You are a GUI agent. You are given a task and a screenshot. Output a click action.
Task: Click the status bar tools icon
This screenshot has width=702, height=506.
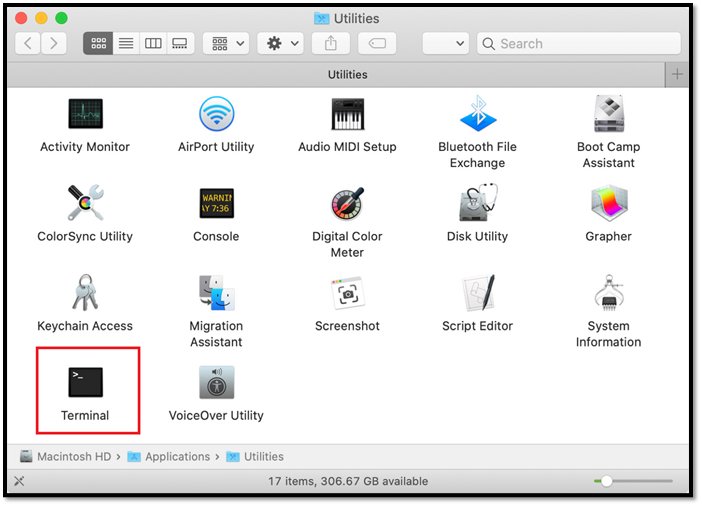pos(19,481)
